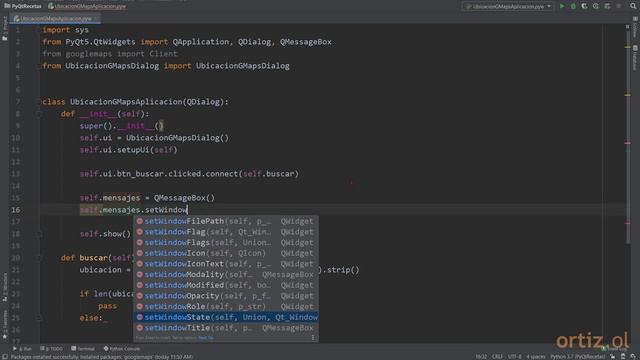The image size is (640, 360).
Task: Click the inspection profile (hector) icon in status bar
Action: [x=623, y=357]
